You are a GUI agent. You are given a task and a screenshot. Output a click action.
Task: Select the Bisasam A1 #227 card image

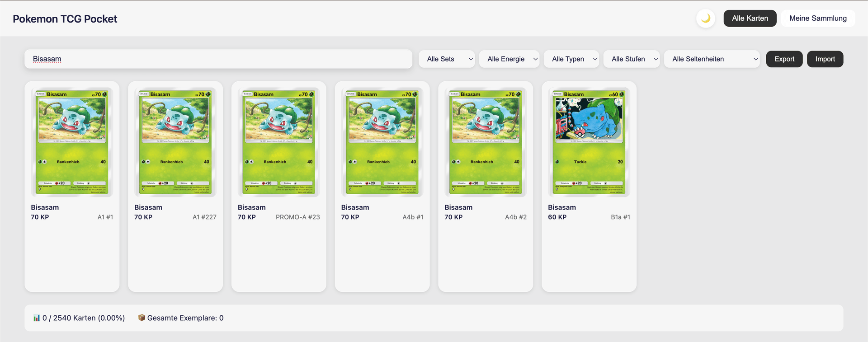175,142
